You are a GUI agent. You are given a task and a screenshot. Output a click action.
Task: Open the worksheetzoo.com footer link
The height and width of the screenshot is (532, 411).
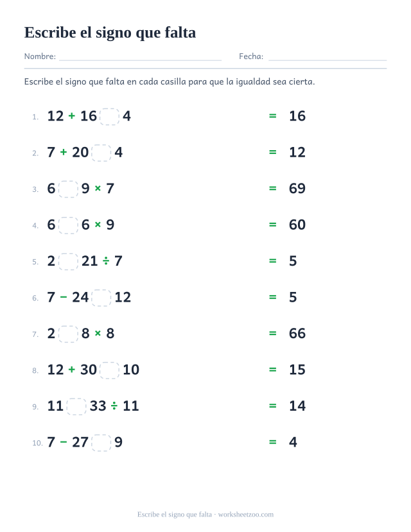coord(246,515)
